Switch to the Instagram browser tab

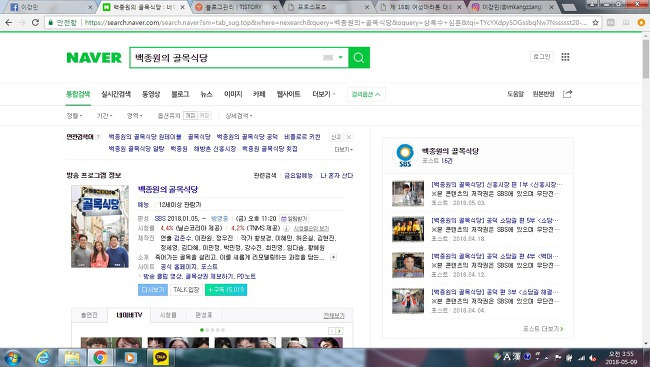click(x=513, y=7)
